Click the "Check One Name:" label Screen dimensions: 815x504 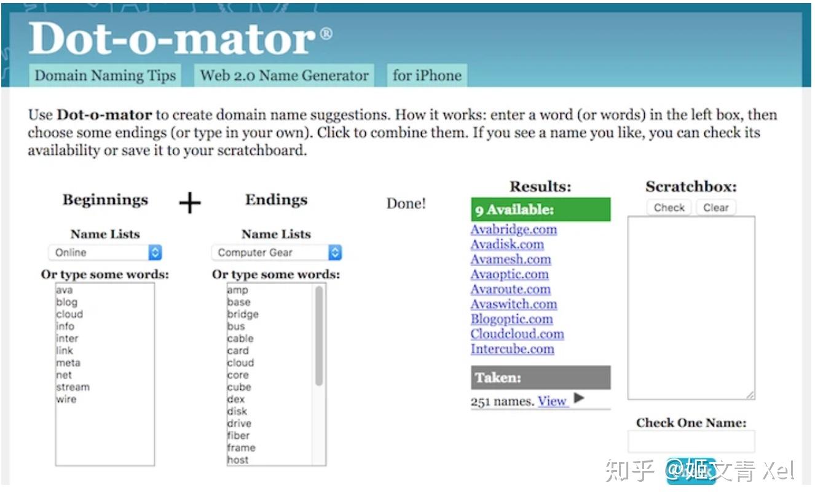(x=691, y=423)
